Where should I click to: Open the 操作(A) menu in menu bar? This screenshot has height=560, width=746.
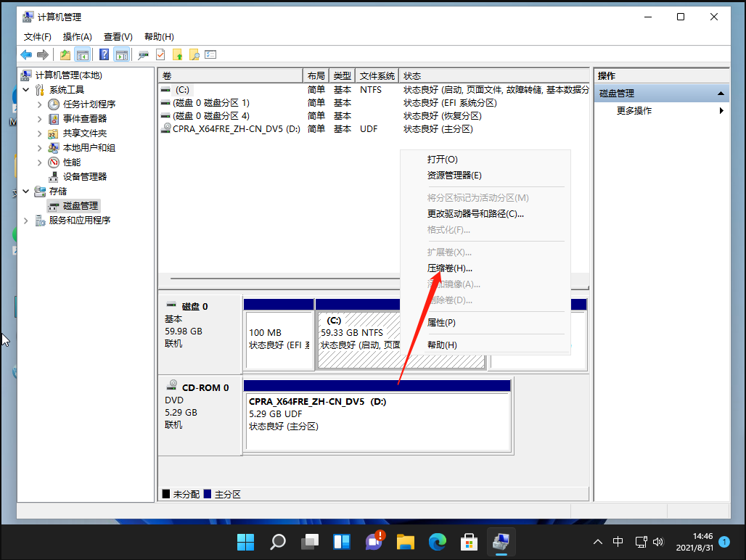[x=77, y=36]
